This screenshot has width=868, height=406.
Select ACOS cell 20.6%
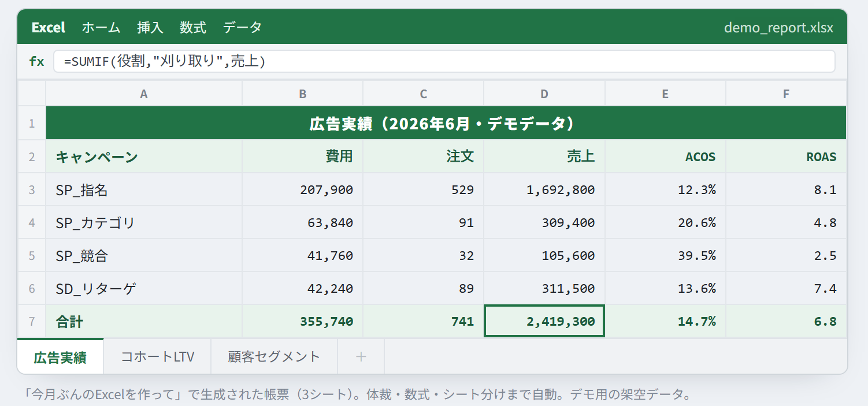tap(665, 222)
